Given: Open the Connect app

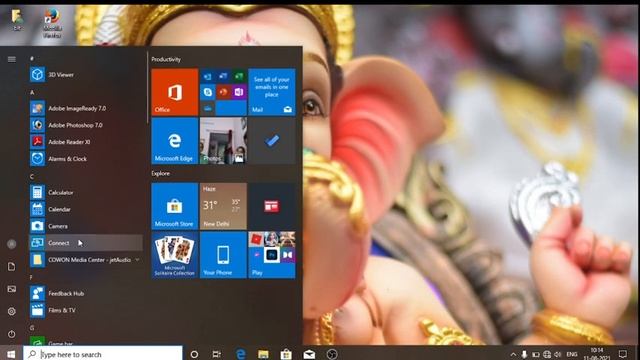Looking at the screenshot, I should [x=86, y=243].
